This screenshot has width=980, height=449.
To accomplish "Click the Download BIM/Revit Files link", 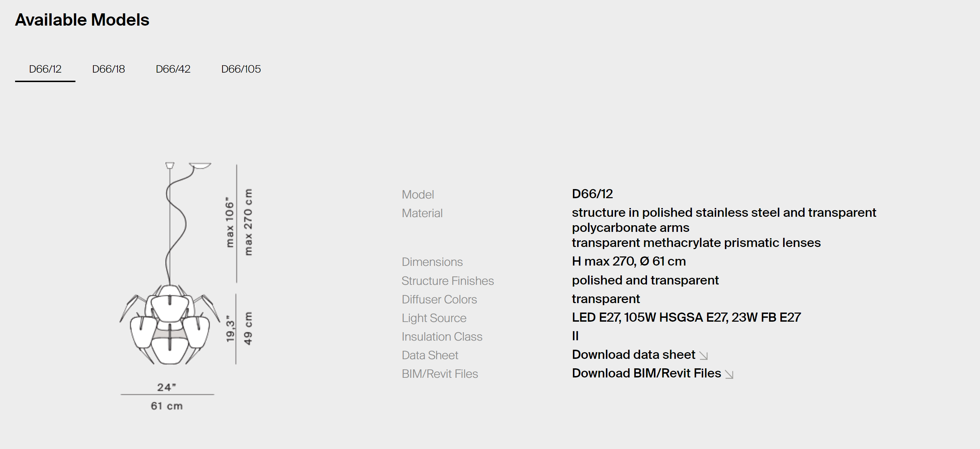I will pyautogui.click(x=646, y=373).
